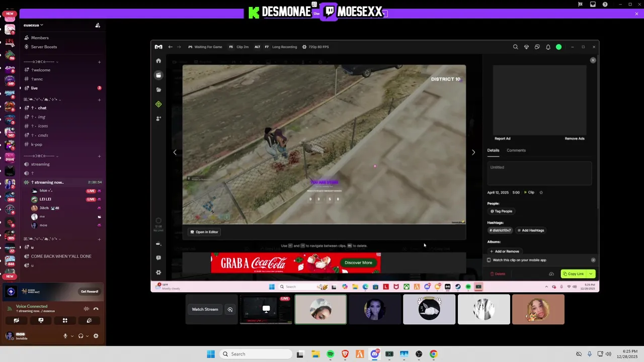
Task: Open microphone input options arrow
Action: click(72, 336)
